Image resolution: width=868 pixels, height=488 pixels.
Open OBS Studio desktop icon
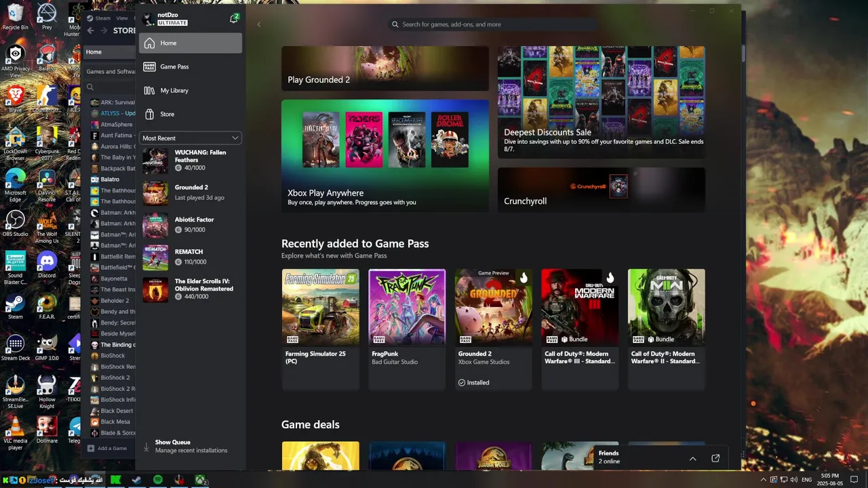click(x=15, y=224)
